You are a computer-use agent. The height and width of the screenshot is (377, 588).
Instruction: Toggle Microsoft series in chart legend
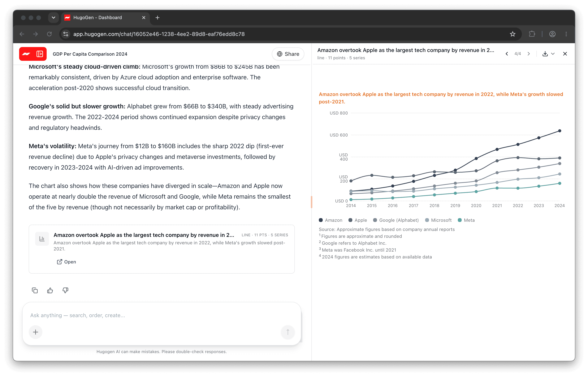[438, 220]
